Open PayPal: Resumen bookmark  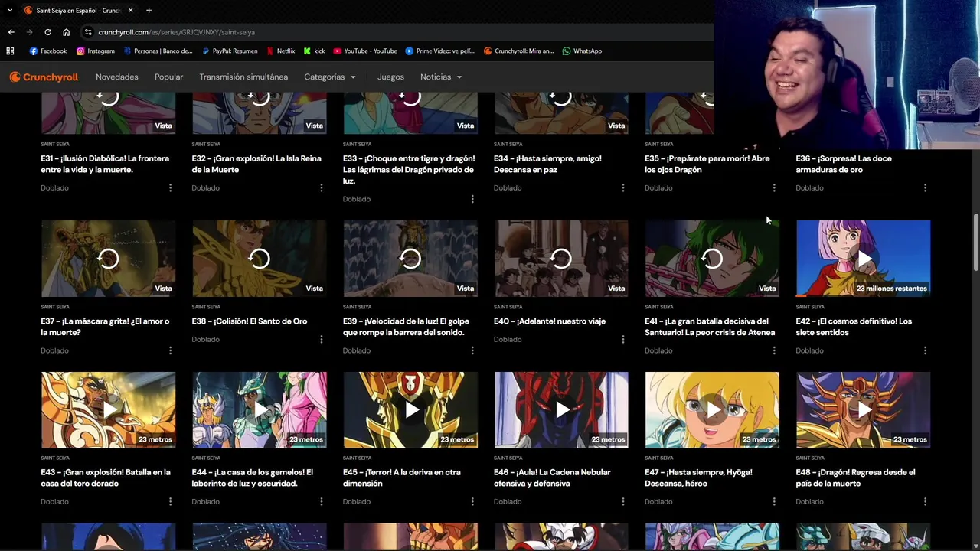230,51
